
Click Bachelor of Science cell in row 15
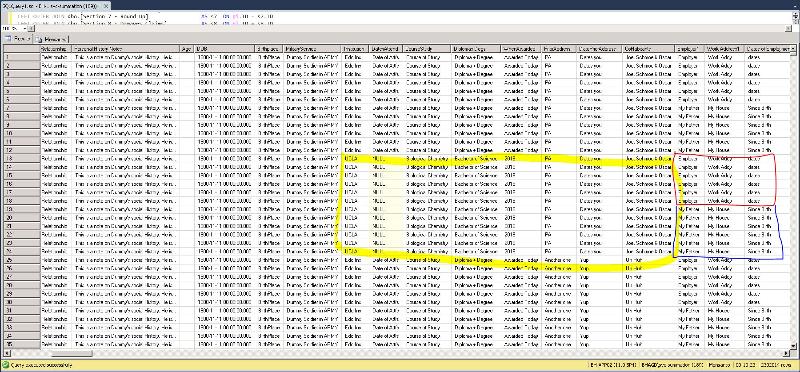pos(476,176)
